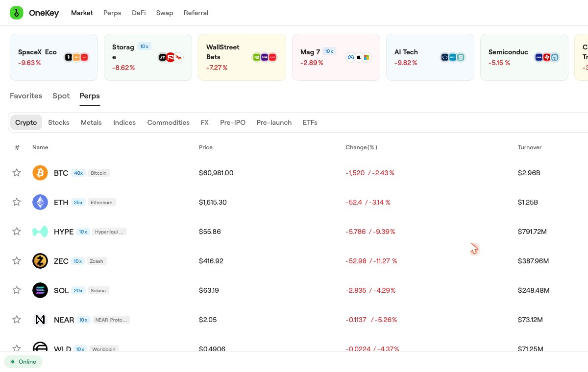The width and height of the screenshot is (588, 372).
Task: Click the NEAR coin icon
Action: point(40,320)
